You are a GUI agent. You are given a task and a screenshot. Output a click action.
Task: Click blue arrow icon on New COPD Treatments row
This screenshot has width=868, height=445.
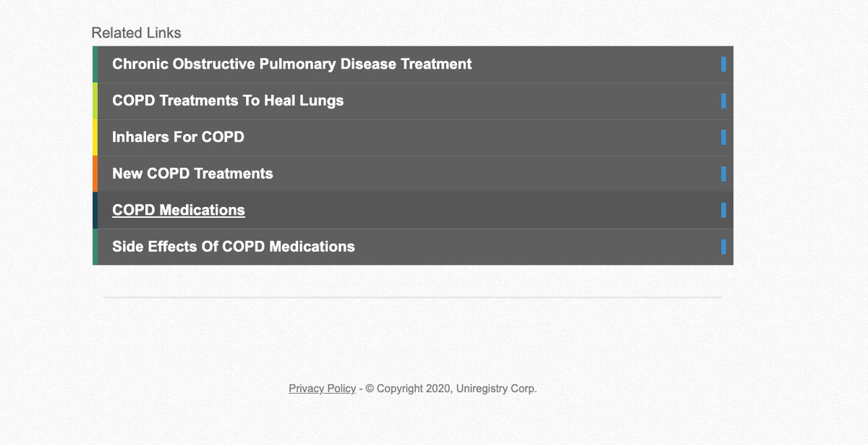(x=723, y=174)
